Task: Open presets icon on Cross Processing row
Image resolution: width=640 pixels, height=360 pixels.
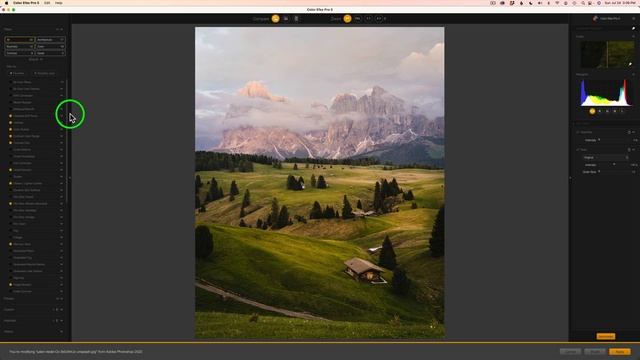Action: 62,156
